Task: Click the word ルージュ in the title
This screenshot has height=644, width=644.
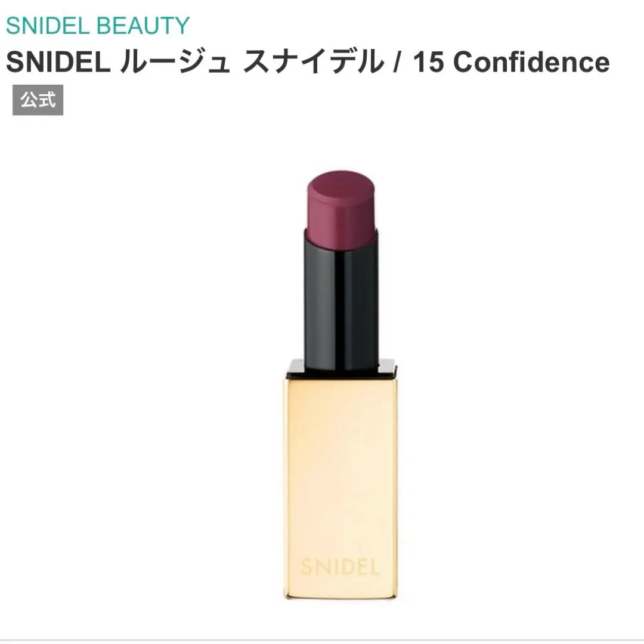Action: pos(175,63)
